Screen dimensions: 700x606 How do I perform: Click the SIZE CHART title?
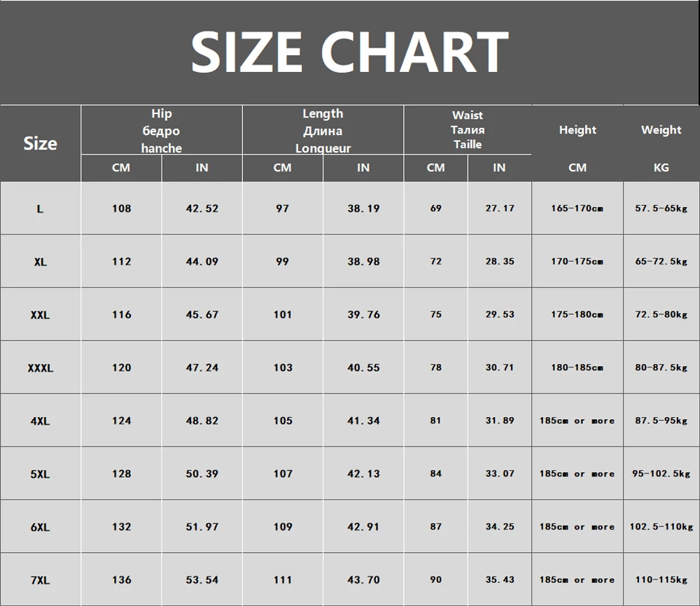(x=349, y=52)
